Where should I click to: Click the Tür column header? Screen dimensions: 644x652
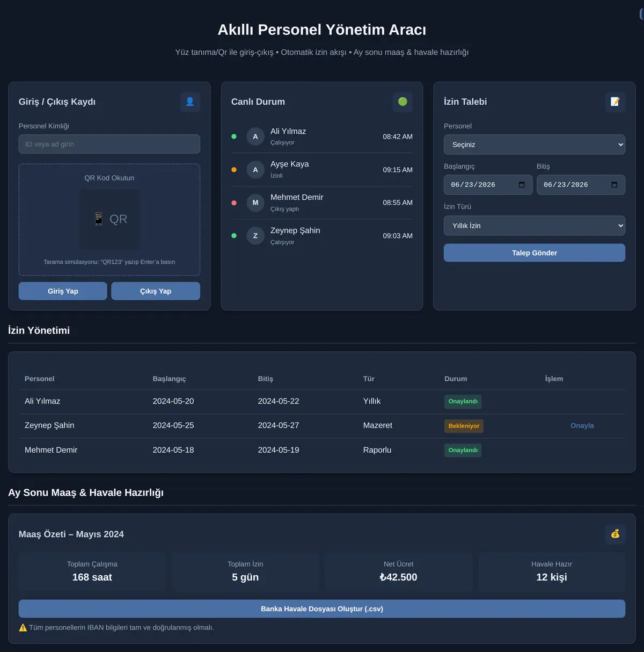tap(369, 379)
